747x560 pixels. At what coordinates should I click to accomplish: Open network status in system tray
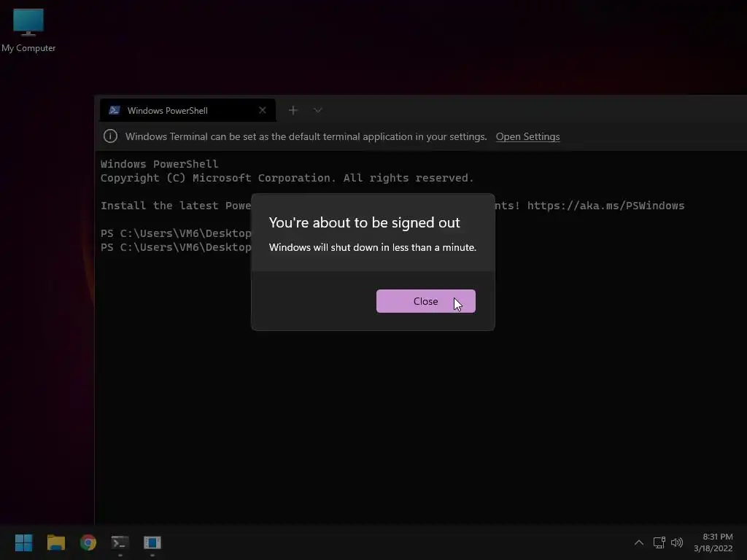659,542
